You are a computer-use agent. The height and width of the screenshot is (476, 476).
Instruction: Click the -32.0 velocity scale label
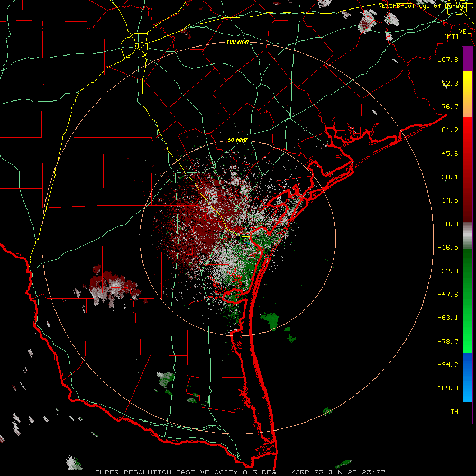pyautogui.click(x=448, y=271)
